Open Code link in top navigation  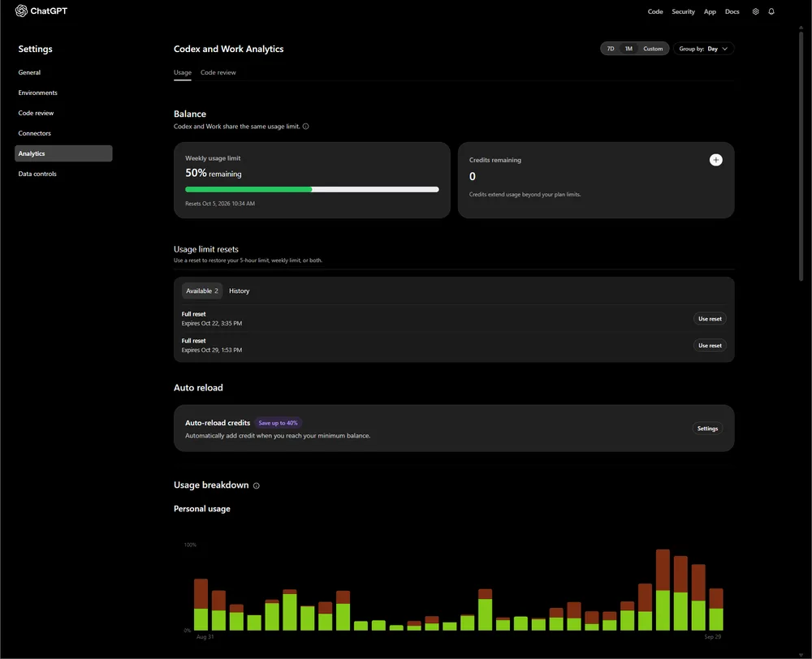pyautogui.click(x=655, y=11)
